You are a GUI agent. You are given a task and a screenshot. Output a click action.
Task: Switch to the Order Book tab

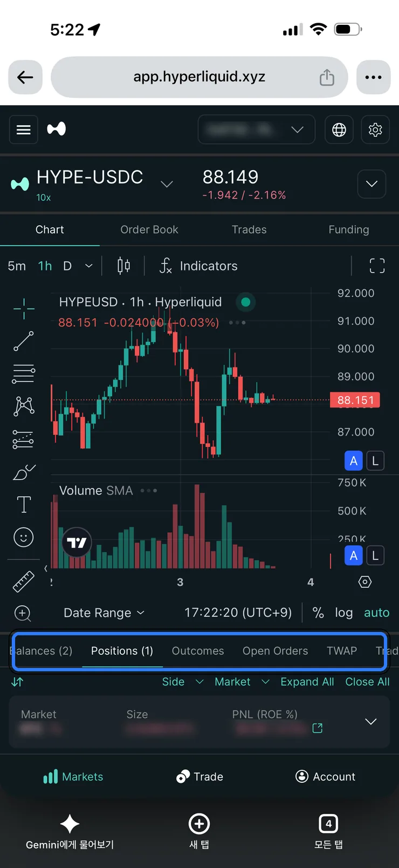[x=149, y=229]
